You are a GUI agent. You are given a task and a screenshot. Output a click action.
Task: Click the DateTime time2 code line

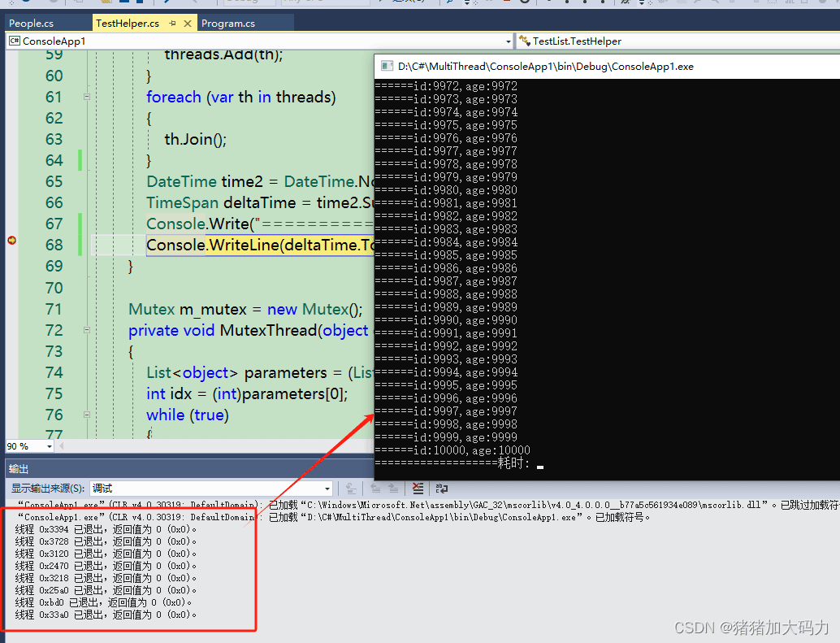click(260, 181)
